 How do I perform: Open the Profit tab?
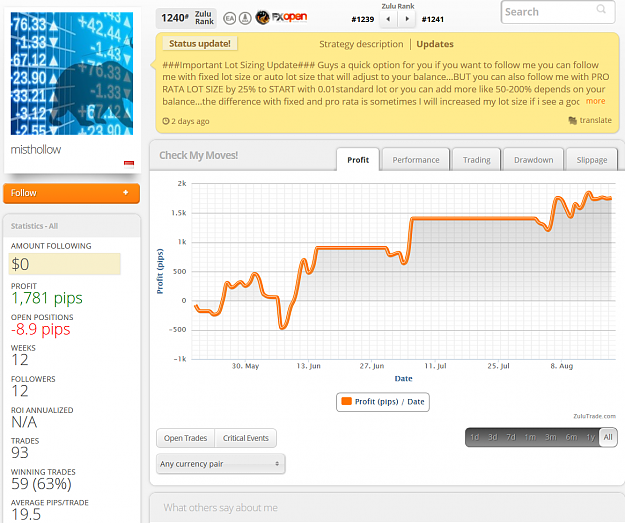(358, 160)
